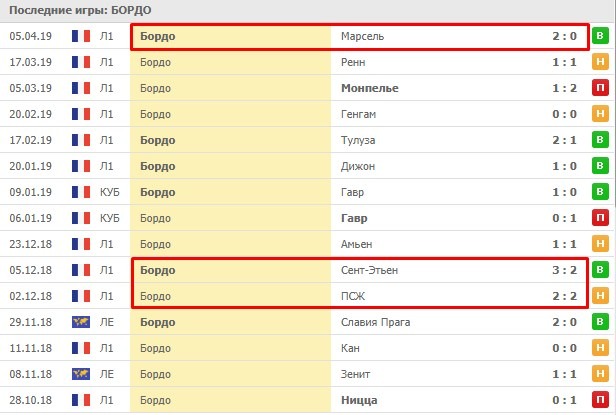Click the orange draw badge in Ренн row

600,62
